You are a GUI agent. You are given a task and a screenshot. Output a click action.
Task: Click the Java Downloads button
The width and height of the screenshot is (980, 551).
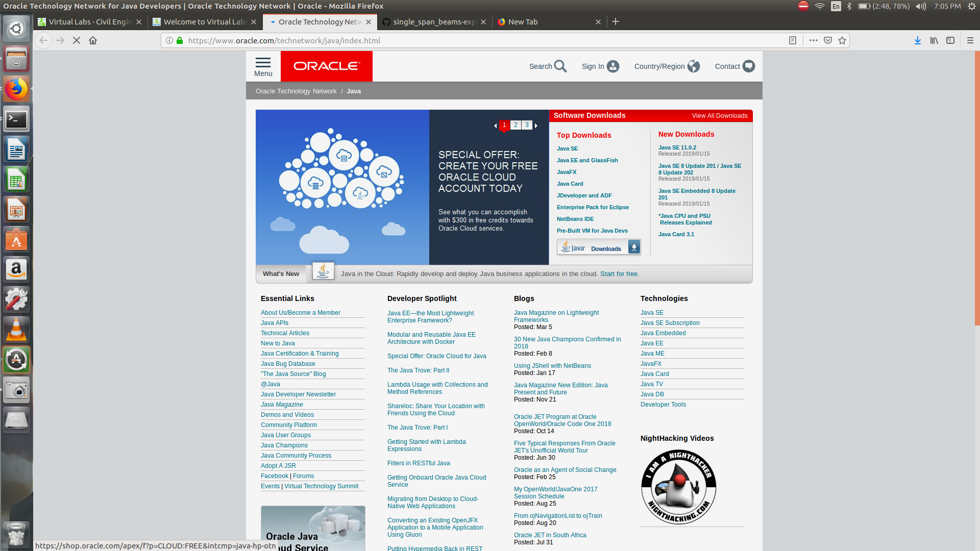(x=598, y=248)
